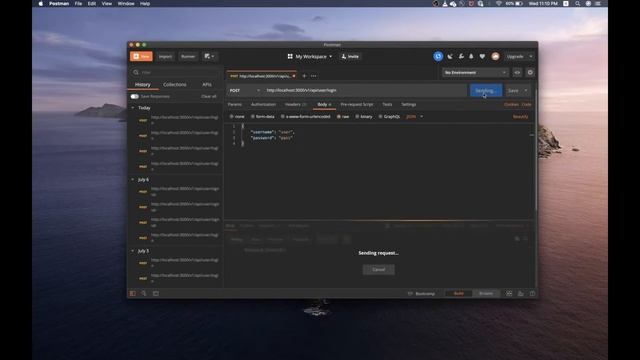Open the Body request tab
The width and height of the screenshot is (640, 360).
(324, 104)
